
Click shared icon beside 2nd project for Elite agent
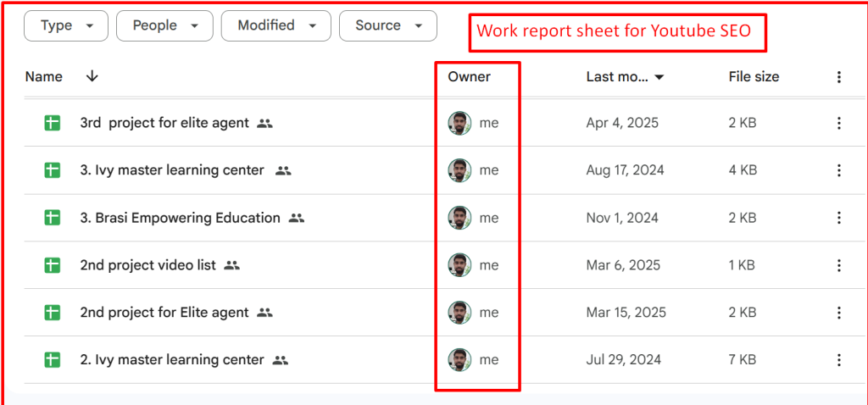tap(264, 313)
